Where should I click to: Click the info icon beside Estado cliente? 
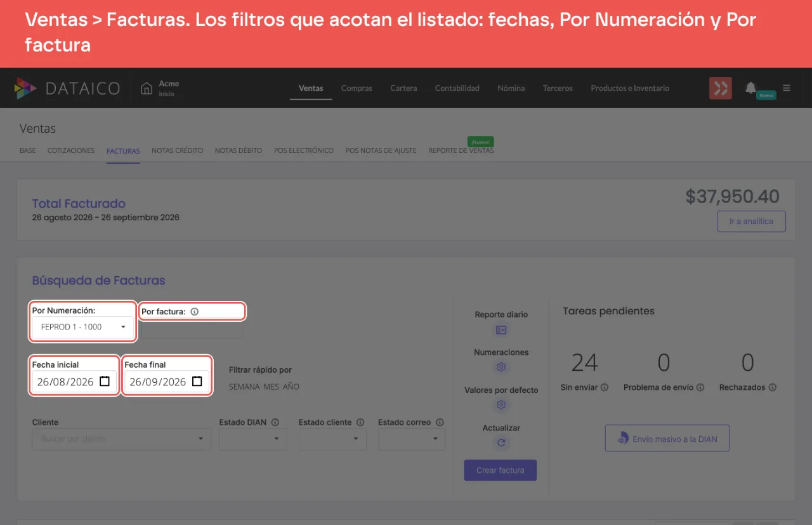click(360, 422)
